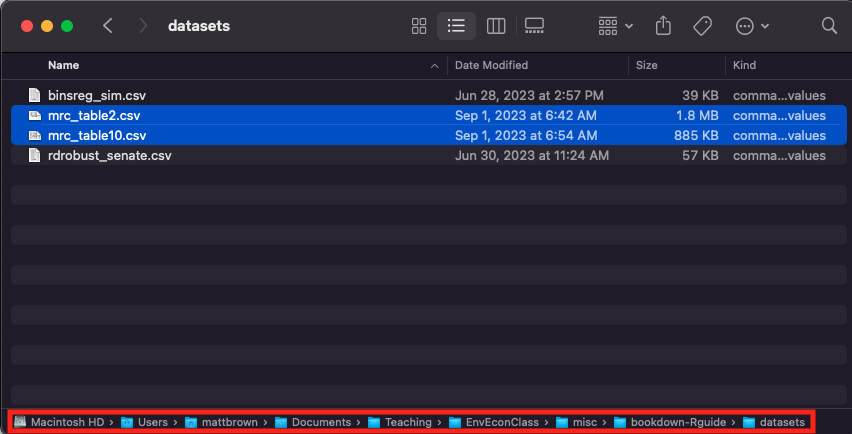Viewport: 852px width, 434px height.
Task: Zoom the window with green button
Action: [67, 26]
